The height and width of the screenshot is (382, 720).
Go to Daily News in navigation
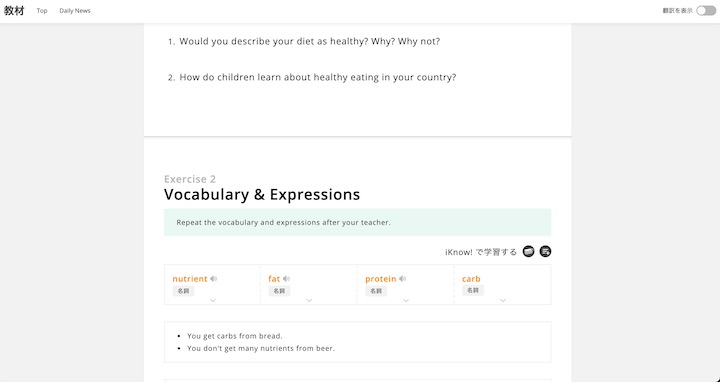(75, 11)
